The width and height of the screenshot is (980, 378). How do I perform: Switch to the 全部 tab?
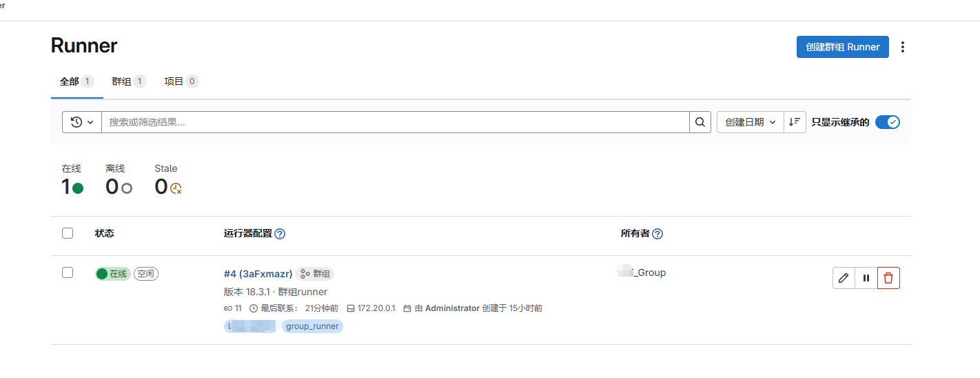(x=76, y=81)
